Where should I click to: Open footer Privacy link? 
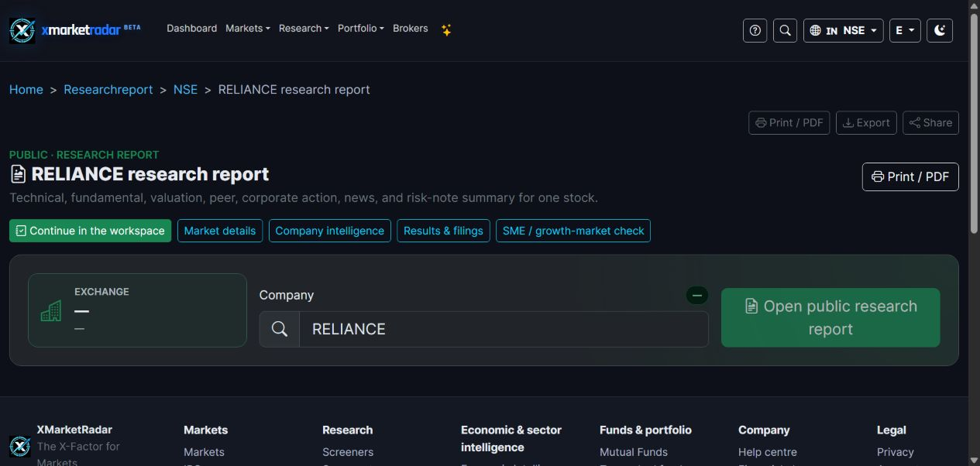point(896,452)
